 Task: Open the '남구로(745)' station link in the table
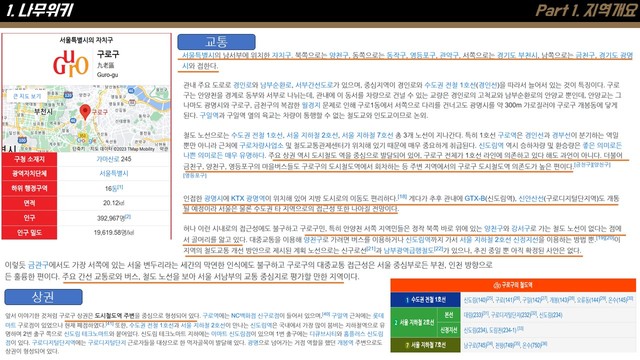pos(476,345)
